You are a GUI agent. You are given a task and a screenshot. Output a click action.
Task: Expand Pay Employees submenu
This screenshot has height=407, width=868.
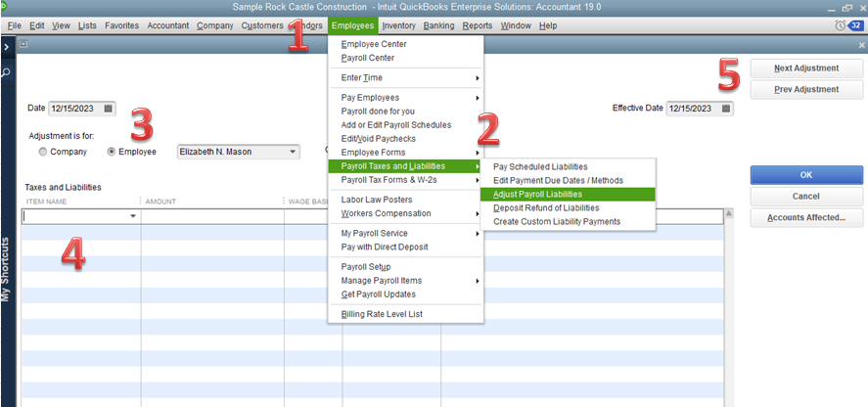[478, 98]
